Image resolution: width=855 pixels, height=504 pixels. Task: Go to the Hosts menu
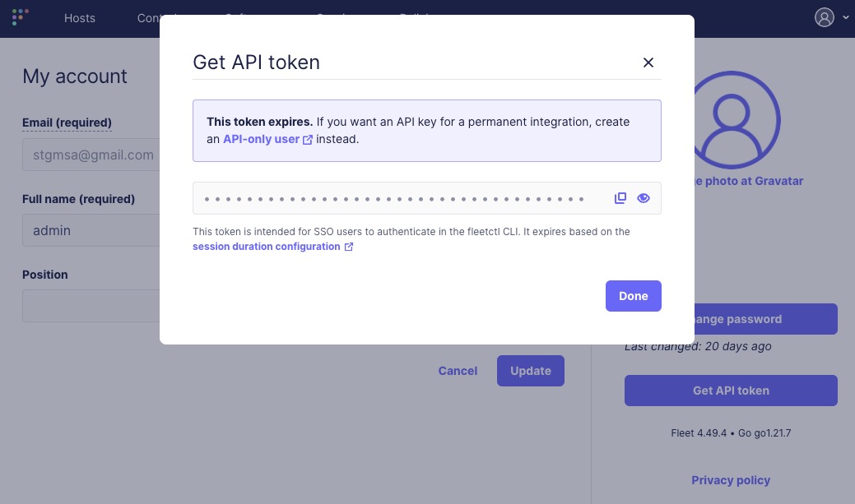[80, 18]
